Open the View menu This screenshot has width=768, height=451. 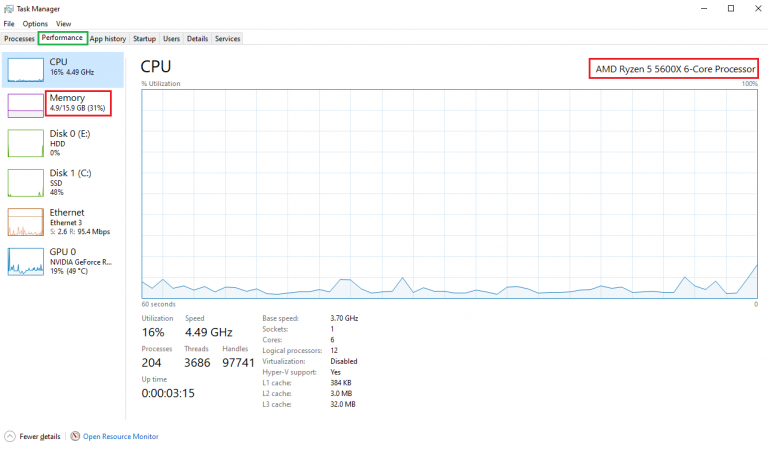[63, 23]
